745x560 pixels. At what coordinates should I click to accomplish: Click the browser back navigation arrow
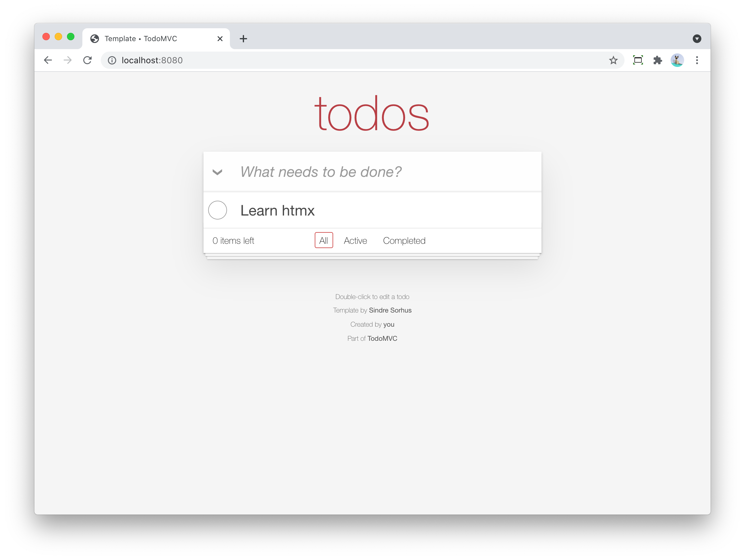[48, 60]
